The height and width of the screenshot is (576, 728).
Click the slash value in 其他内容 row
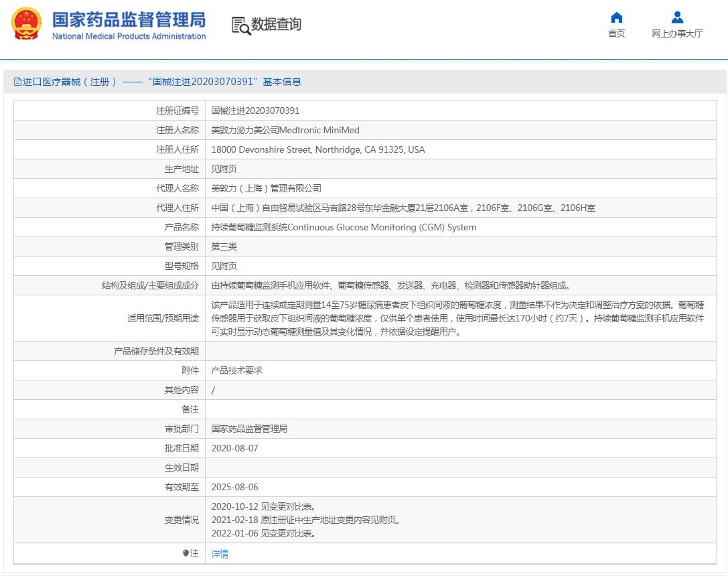[213, 390]
